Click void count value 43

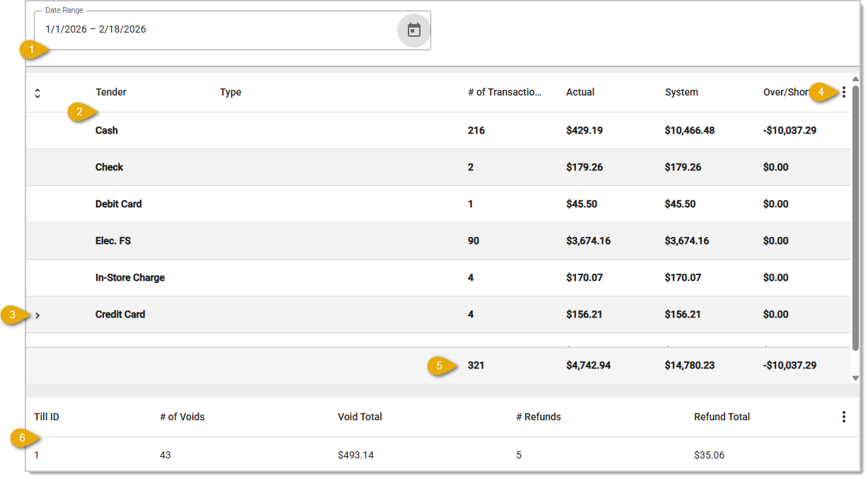click(165, 455)
